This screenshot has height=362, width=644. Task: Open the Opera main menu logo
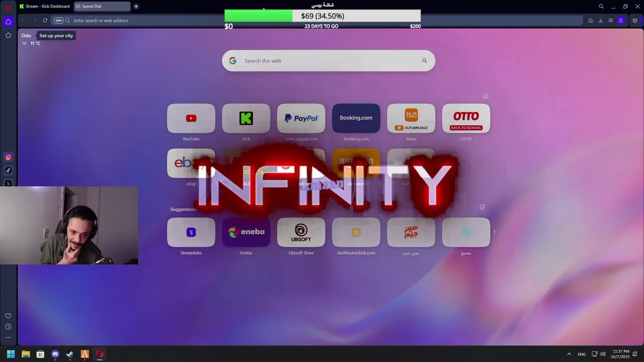point(8,8)
